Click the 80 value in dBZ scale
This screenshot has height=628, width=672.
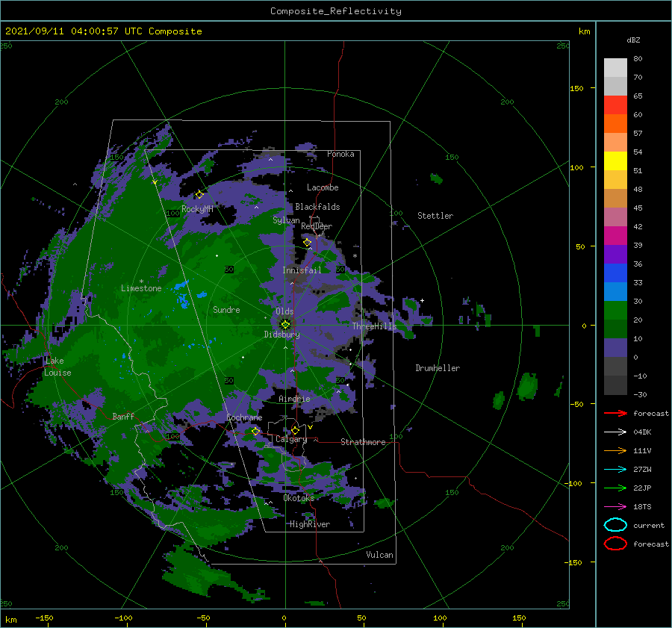click(638, 59)
